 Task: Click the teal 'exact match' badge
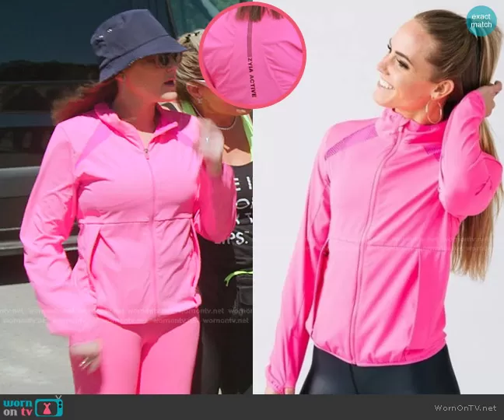[x=481, y=21]
